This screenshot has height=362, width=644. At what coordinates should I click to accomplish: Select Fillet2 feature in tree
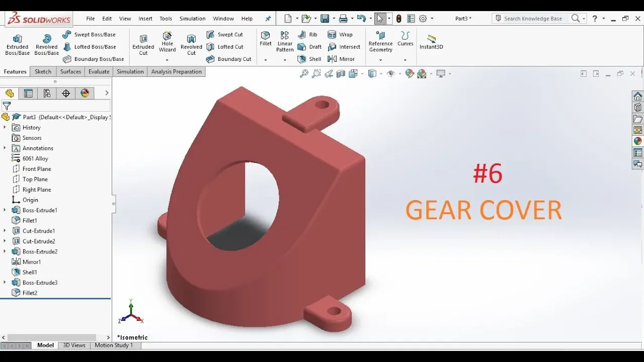[x=24, y=293]
